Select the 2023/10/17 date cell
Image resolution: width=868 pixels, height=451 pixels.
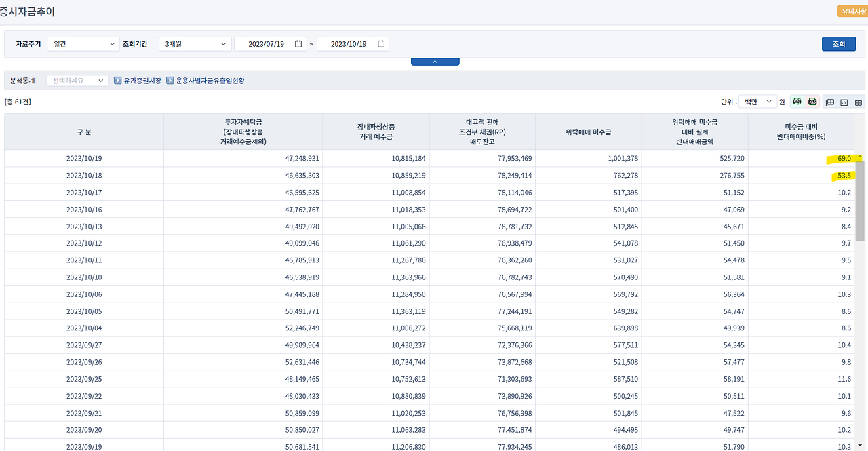[x=84, y=193]
